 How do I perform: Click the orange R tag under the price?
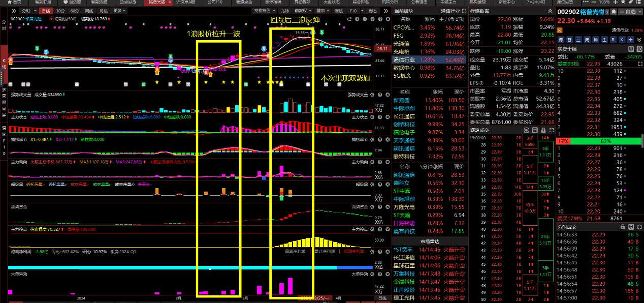click(x=560, y=31)
